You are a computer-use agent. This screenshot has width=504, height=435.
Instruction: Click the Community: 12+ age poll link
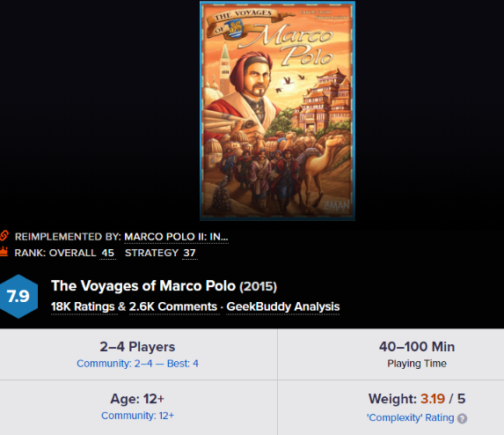[137, 416]
